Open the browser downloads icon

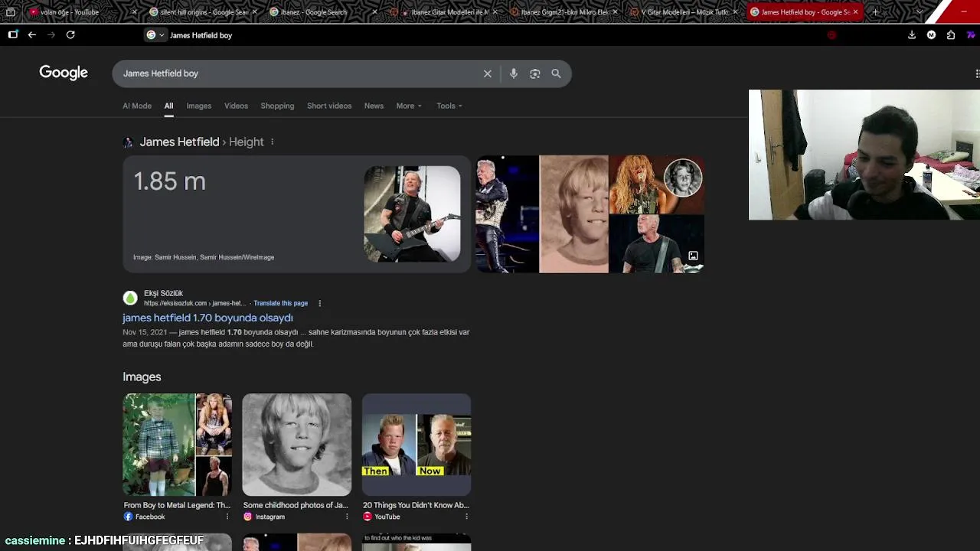pos(912,35)
